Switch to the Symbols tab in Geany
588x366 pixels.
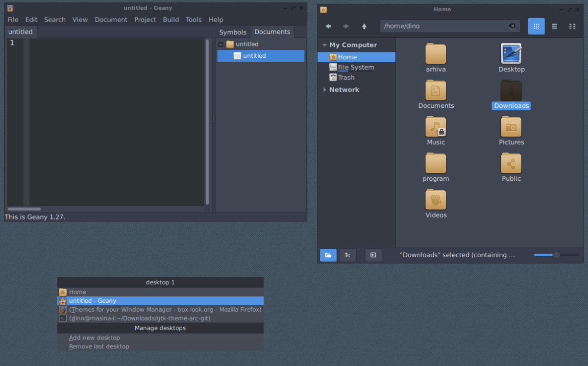233,32
